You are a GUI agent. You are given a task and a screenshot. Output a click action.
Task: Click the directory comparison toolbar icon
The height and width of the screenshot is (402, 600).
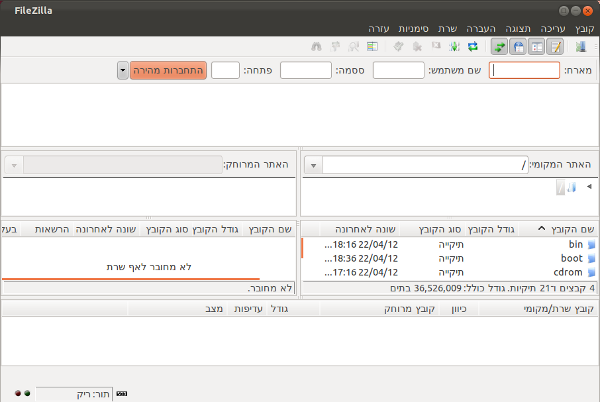(x=354, y=47)
